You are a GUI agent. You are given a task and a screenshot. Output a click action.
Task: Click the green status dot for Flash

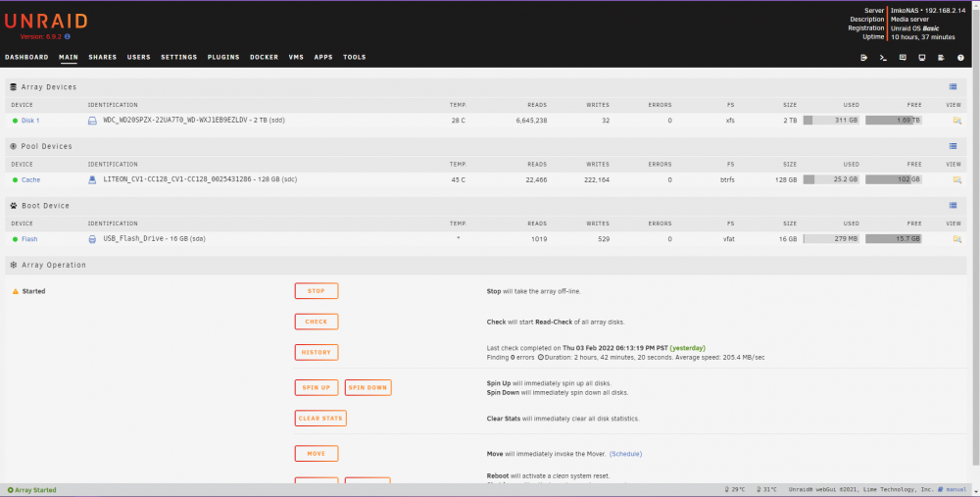pos(15,239)
